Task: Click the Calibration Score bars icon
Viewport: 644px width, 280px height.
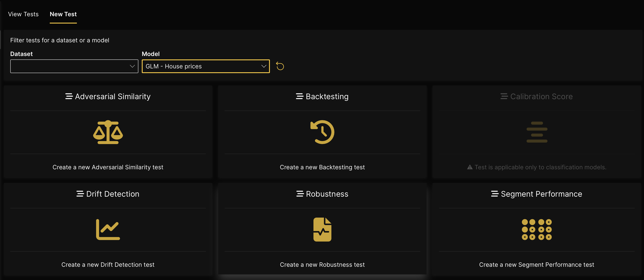Action: click(537, 132)
